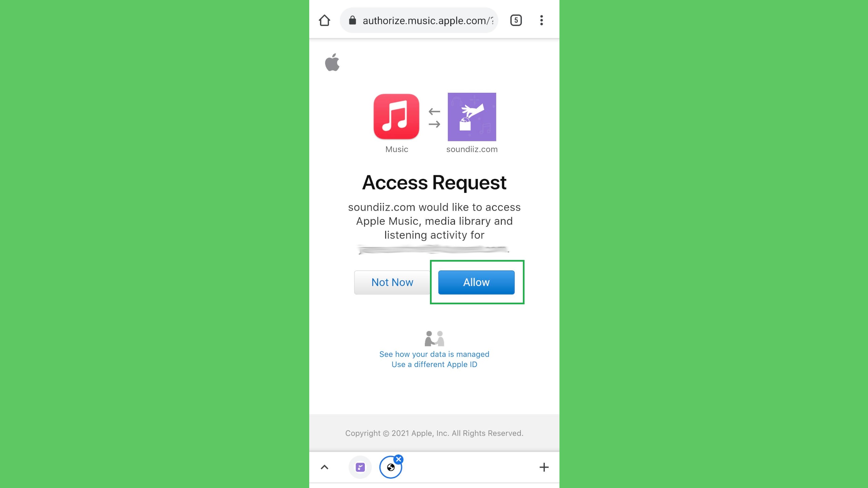Toggle the bidirectional arrows between services
Viewport: 868px width, 488px height.
(x=433, y=117)
